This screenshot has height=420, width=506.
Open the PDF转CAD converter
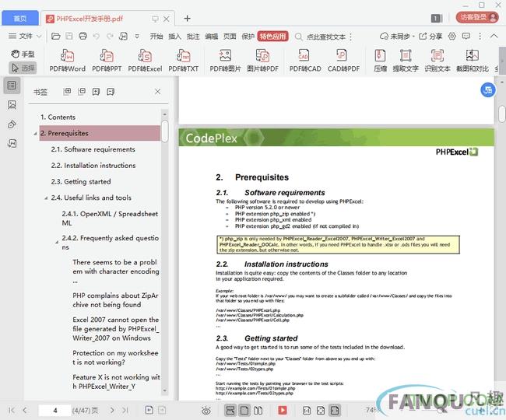point(305,60)
